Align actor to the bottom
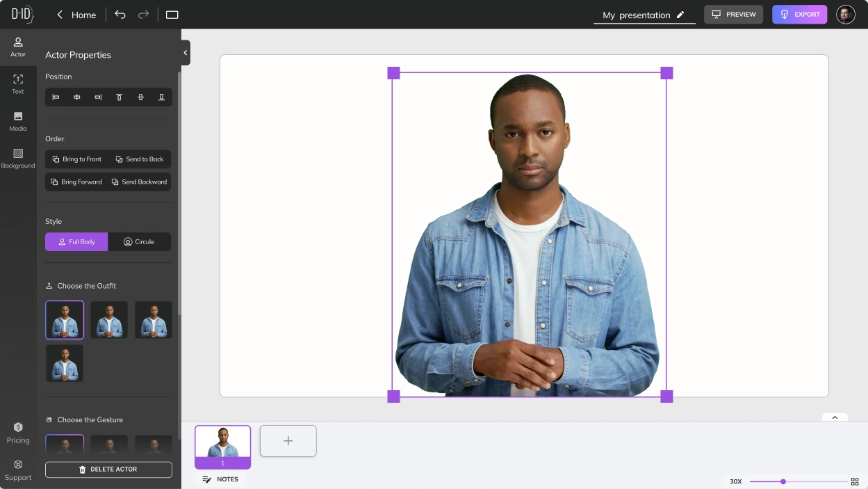Image resolution: width=868 pixels, height=489 pixels. coord(161,97)
